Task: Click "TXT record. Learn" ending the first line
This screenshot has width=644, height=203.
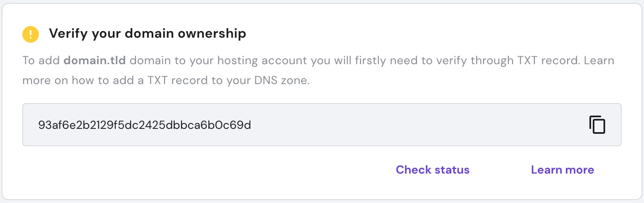Action: click(565, 61)
